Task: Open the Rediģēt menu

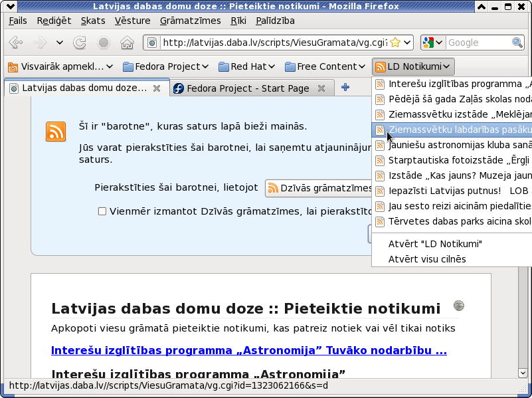Action: coord(54,21)
